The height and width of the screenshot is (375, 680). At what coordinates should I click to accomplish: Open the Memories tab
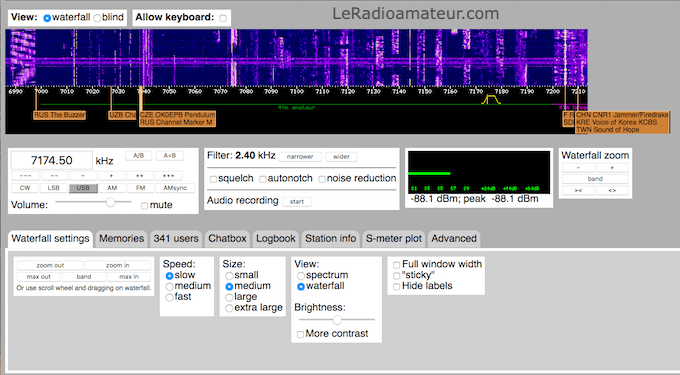coord(121,239)
